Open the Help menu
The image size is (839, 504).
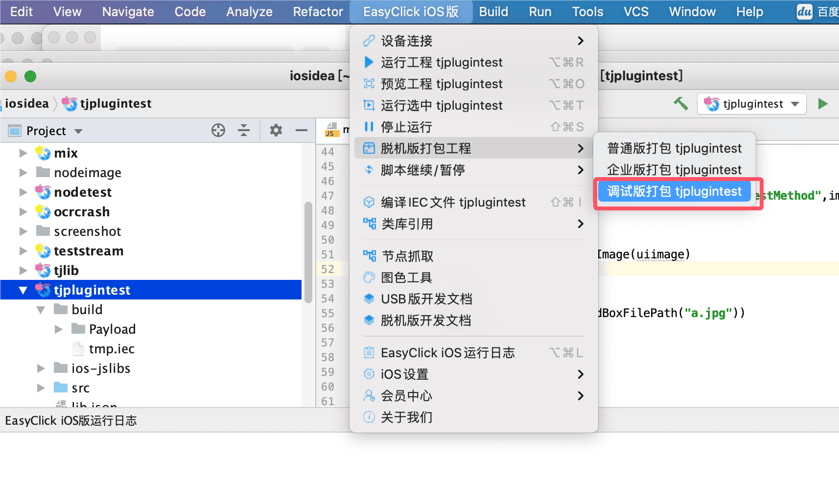pos(749,12)
